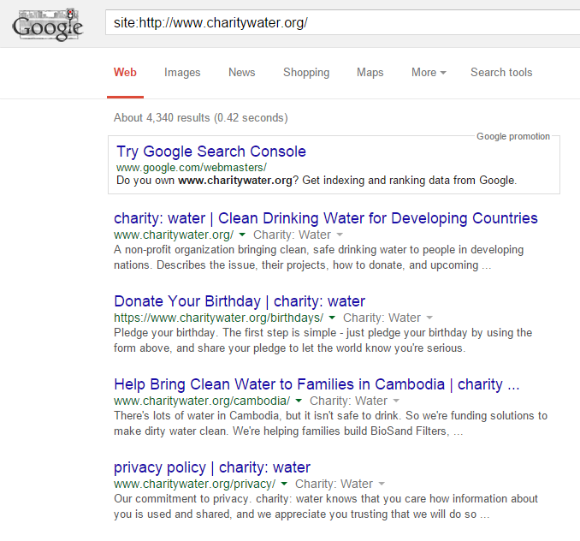This screenshot has width=580, height=541.
Task: Expand Charity: Water arrow on birthdays result
Action: tap(429, 318)
